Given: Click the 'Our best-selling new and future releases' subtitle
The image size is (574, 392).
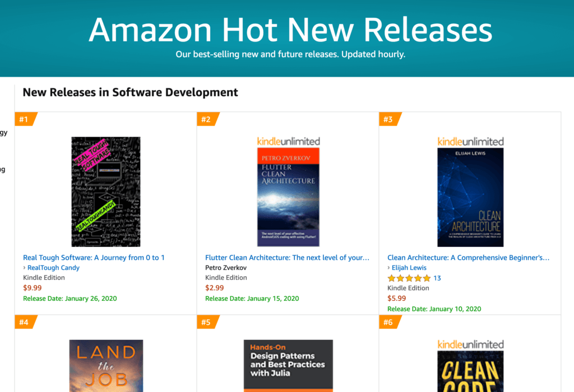Looking at the screenshot, I should coord(290,54).
